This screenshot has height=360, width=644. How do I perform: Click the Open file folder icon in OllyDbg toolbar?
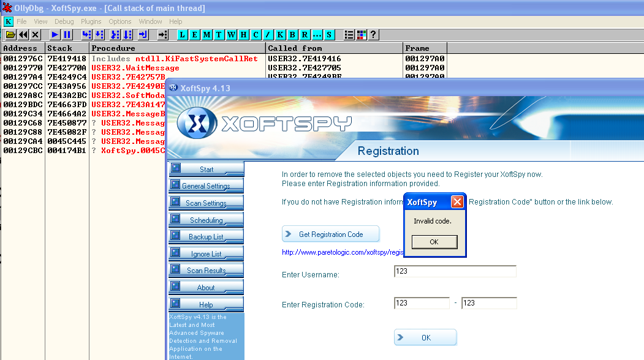click(10, 35)
